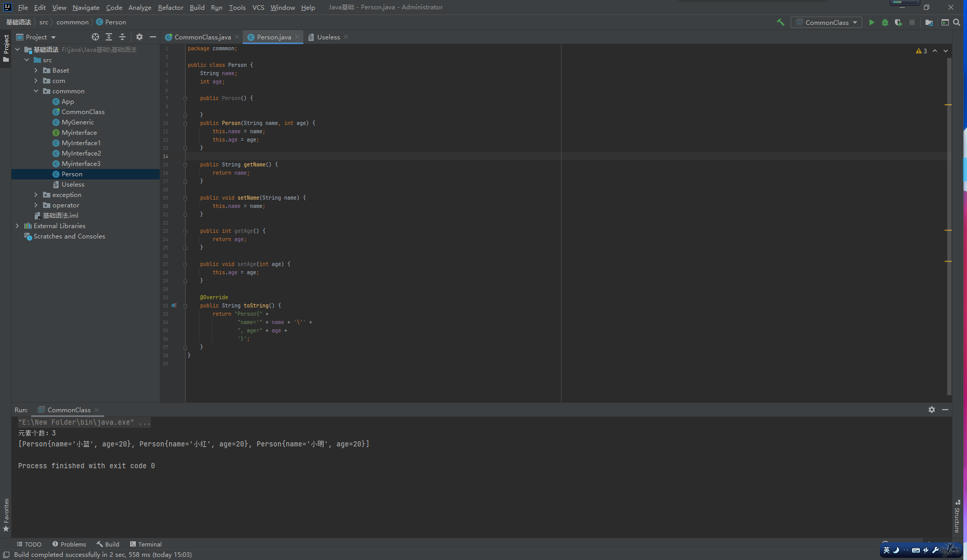
Task: Click the Search Everywhere magnifier icon
Action: [x=957, y=22]
